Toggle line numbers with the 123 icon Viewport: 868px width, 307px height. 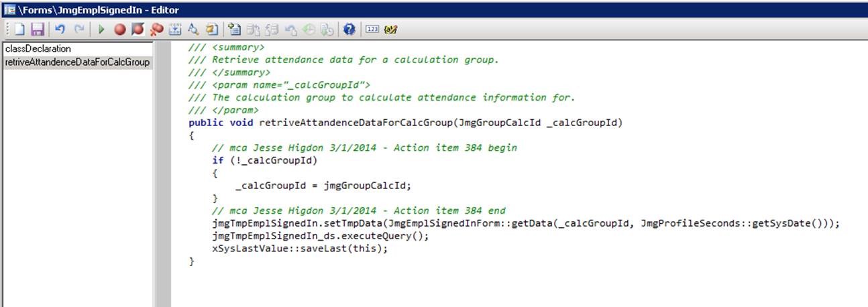(372, 29)
